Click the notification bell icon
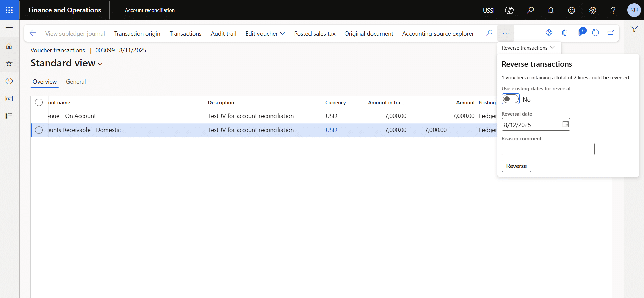644x298 pixels. (551, 10)
